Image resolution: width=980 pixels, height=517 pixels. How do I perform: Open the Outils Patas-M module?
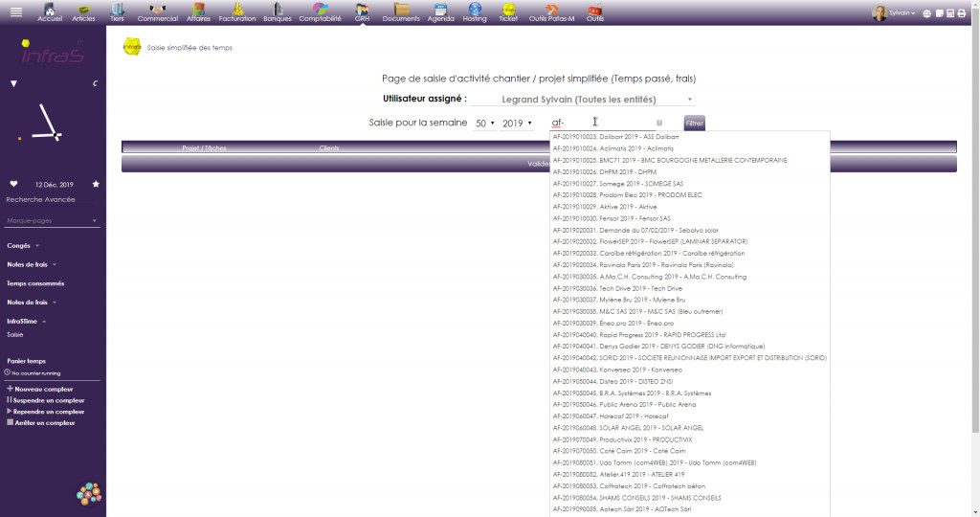coord(551,12)
